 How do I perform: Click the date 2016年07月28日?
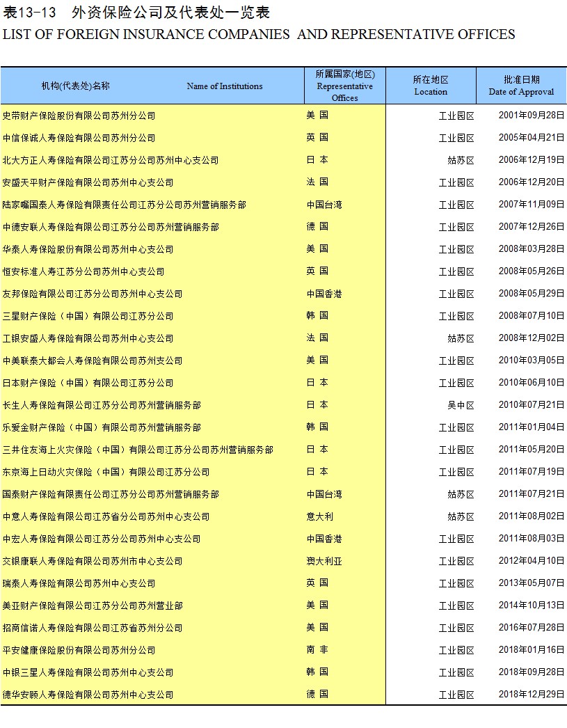coord(532,628)
